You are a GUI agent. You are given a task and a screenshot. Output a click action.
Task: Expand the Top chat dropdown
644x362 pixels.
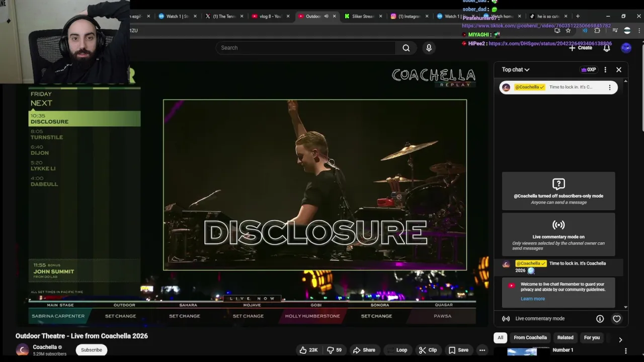(x=516, y=70)
